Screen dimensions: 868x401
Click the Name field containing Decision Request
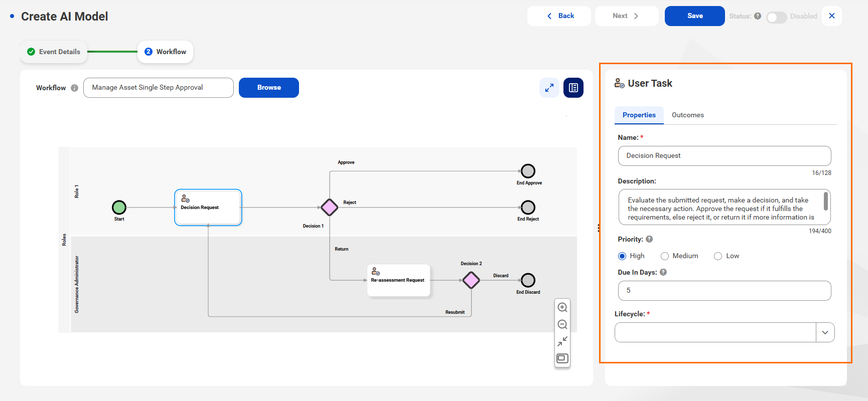(x=725, y=156)
